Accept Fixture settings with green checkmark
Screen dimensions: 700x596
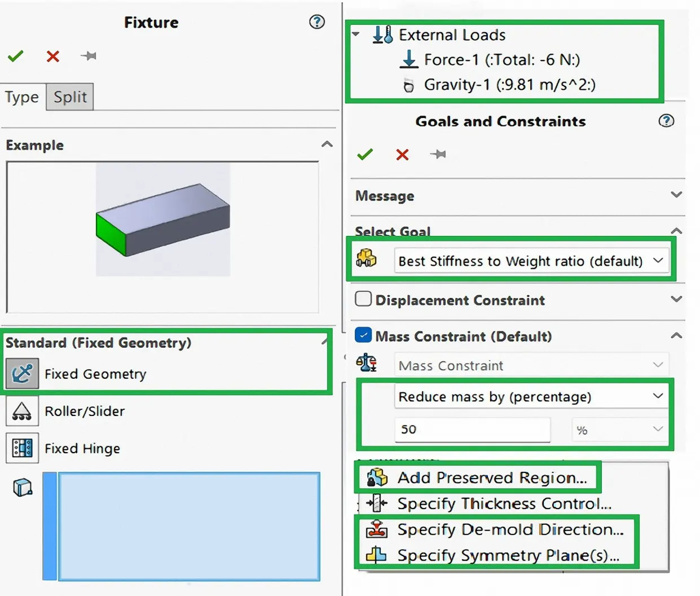click(16, 56)
